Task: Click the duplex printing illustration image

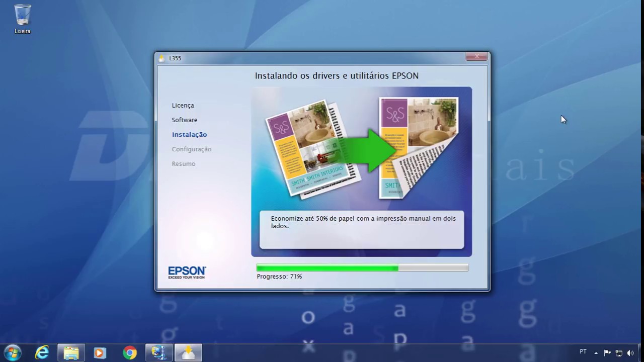Action: (x=361, y=148)
